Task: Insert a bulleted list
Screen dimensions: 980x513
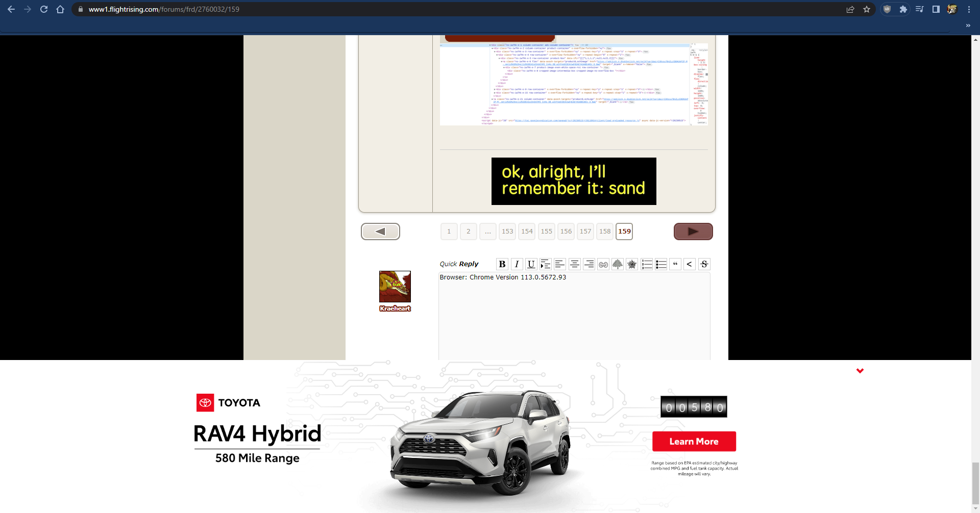Action: pos(661,264)
